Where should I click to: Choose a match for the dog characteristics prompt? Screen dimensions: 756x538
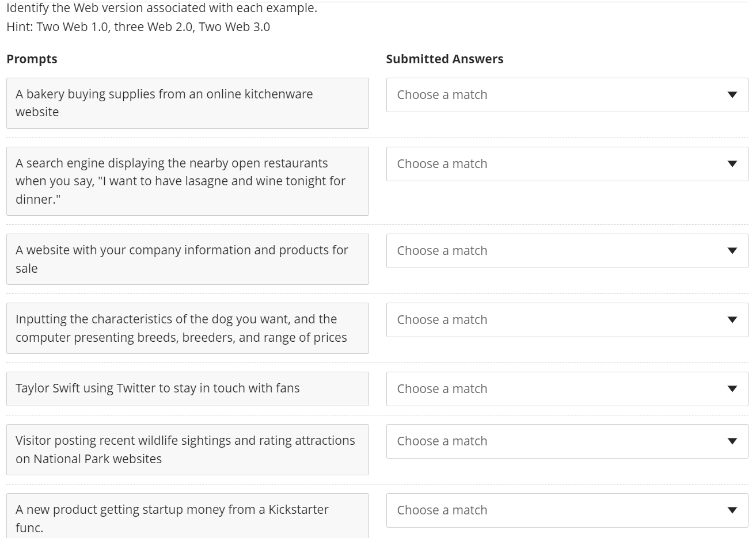pyautogui.click(x=567, y=320)
